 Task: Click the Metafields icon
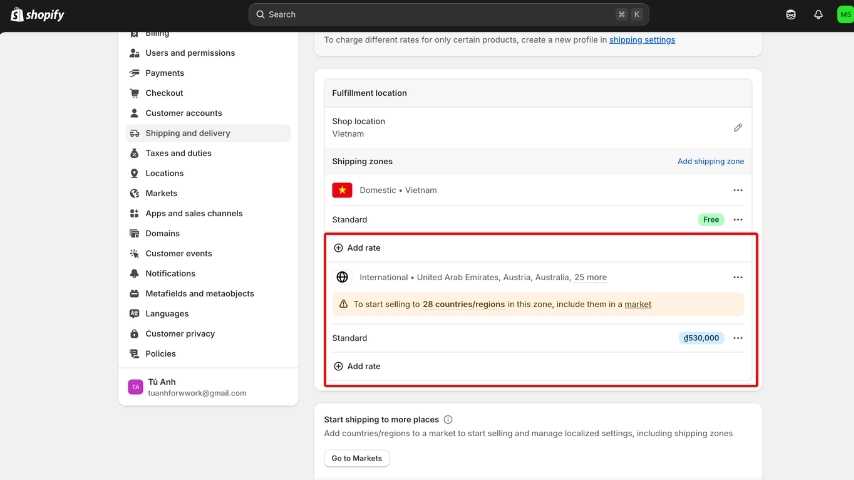pos(135,294)
